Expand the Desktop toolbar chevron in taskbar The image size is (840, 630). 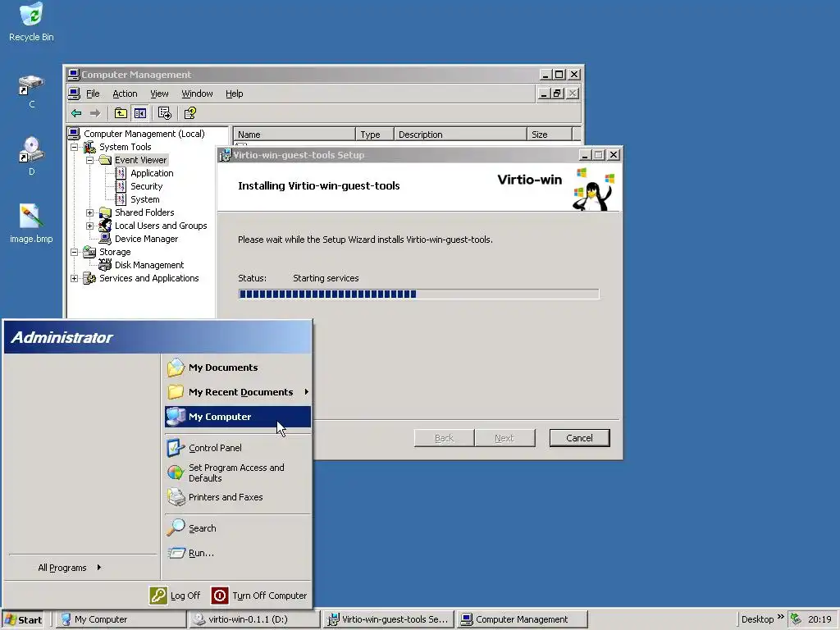(781, 617)
